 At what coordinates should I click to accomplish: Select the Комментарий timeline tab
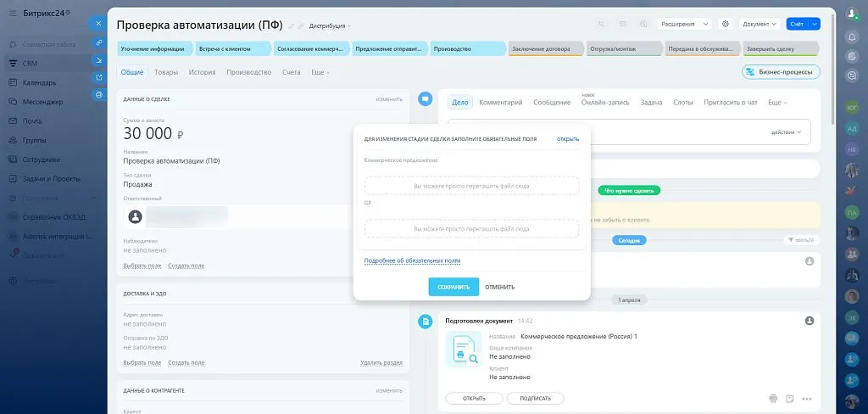click(501, 103)
